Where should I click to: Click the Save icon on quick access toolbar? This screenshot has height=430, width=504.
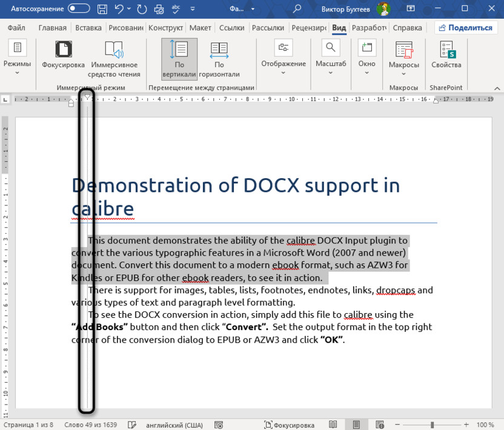click(102, 8)
